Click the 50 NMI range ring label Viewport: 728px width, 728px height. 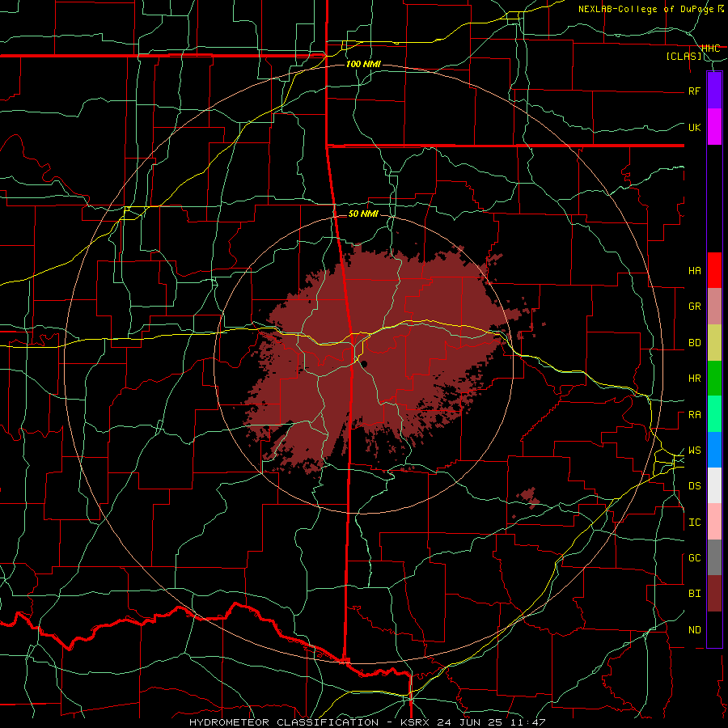pyautogui.click(x=363, y=214)
